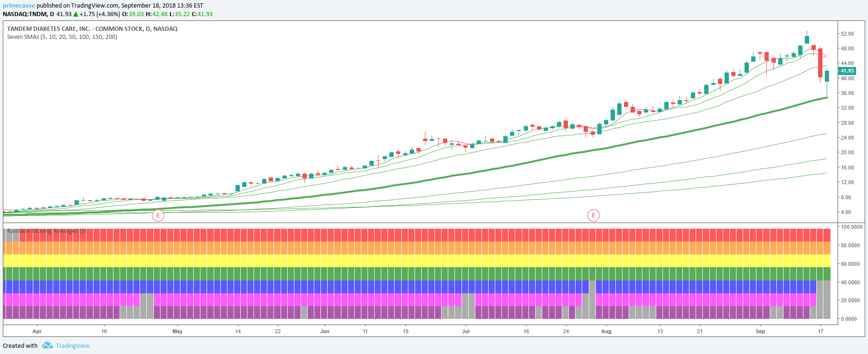Select the Seven SMAs indicator legend
868x354 pixels.
pyautogui.click(x=62, y=37)
